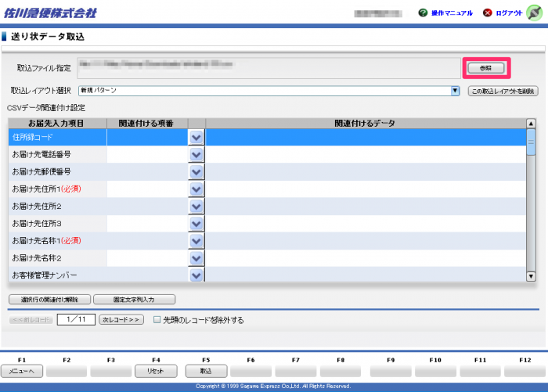This screenshot has width=548, height=392.
Task: Click the 関連付ける項番 column header
Action: (x=147, y=124)
